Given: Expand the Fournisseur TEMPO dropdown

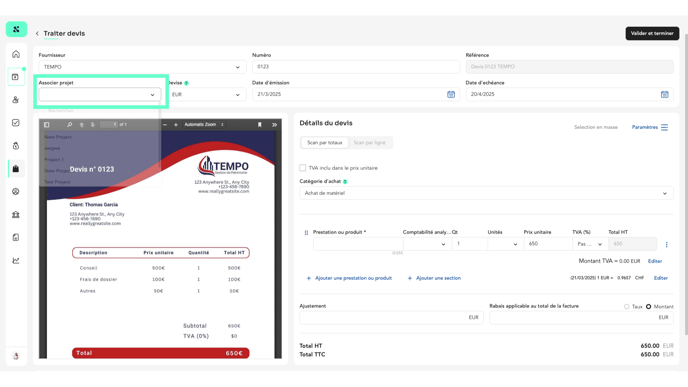Looking at the screenshot, I should pos(142,67).
